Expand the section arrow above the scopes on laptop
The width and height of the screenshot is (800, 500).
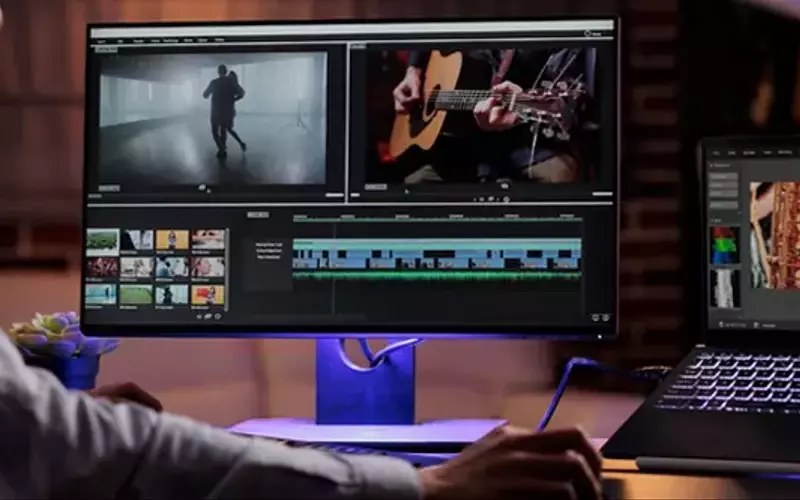pyautogui.click(x=714, y=221)
